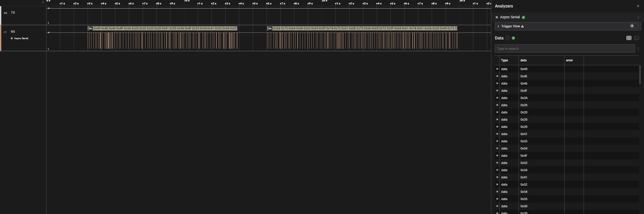This screenshot has width=644, height=214.
Task: Click the 10 s marker on the timeline ruler
Action: point(187,1)
